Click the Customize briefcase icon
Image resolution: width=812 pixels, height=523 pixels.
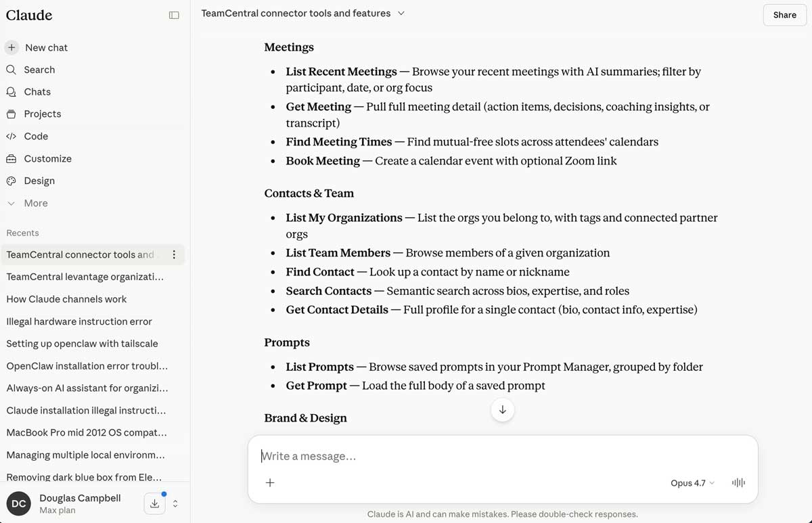tap(11, 158)
